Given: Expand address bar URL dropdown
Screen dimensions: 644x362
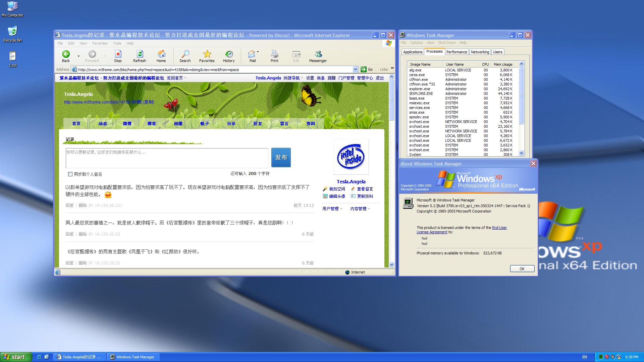Looking at the screenshot, I should [x=355, y=69].
